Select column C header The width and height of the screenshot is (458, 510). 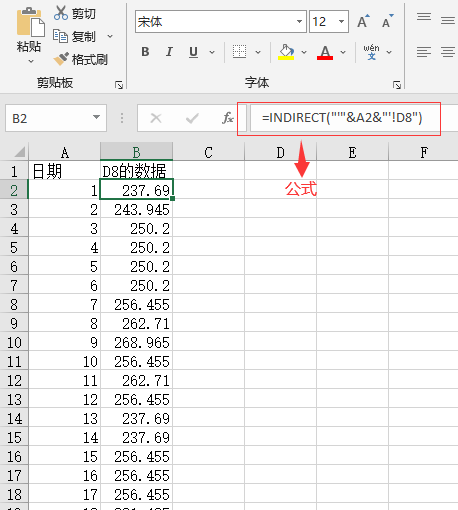208,153
